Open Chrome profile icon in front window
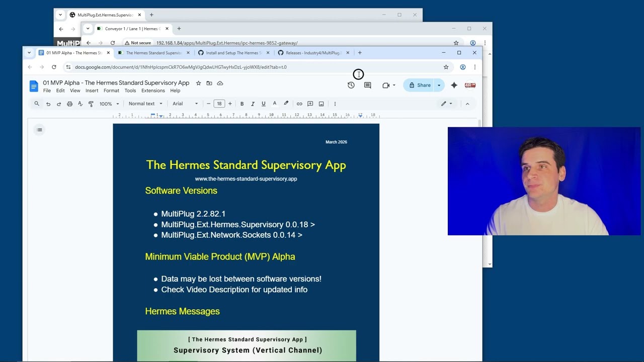644x362 pixels. 463,67
